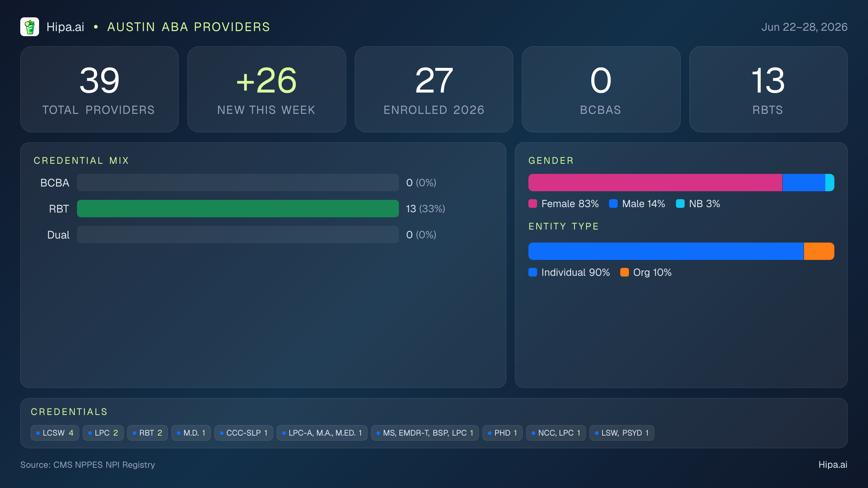868x488 pixels.
Task: Click the BCBA row label
Action: pyautogui.click(x=55, y=183)
